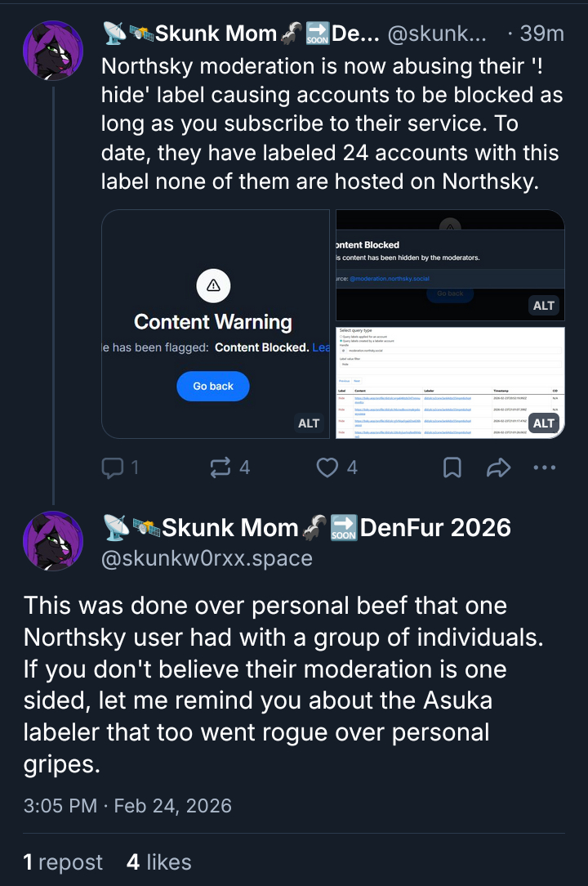View the 1 repost list
The width and height of the screenshot is (588, 886).
63,862
